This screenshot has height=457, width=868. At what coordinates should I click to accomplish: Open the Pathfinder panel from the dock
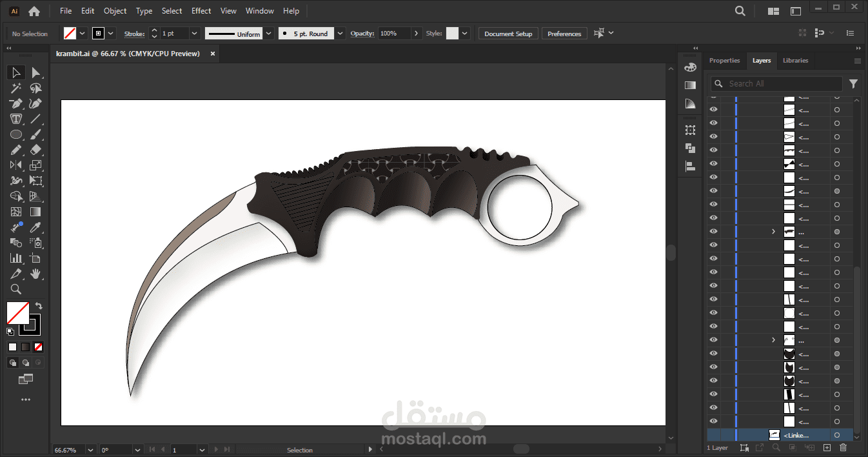690,148
